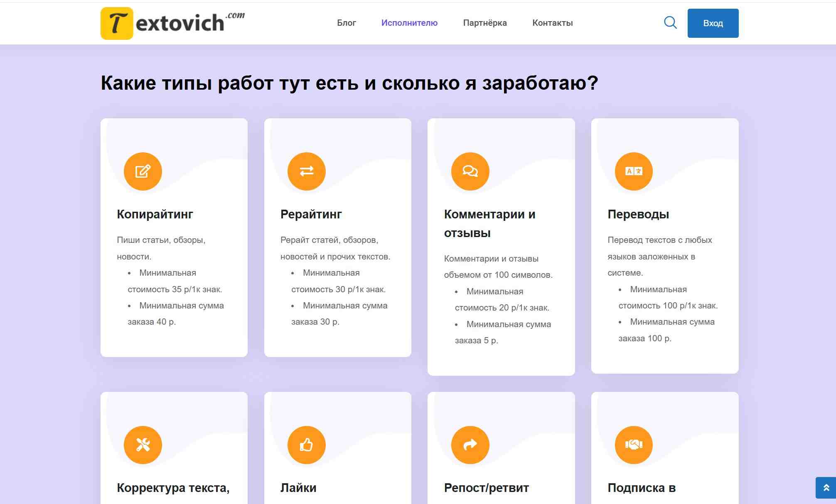Click the Лайки thumbs-up icon

pos(306,445)
